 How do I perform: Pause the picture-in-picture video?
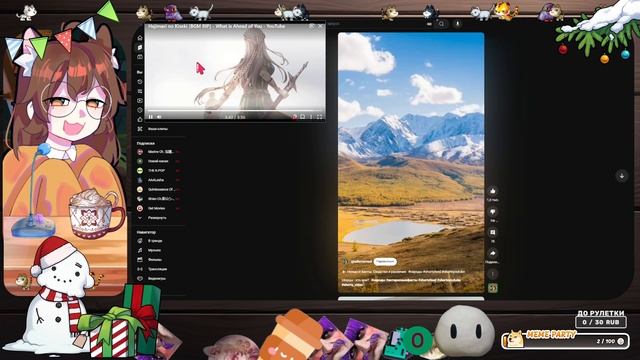[151, 117]
